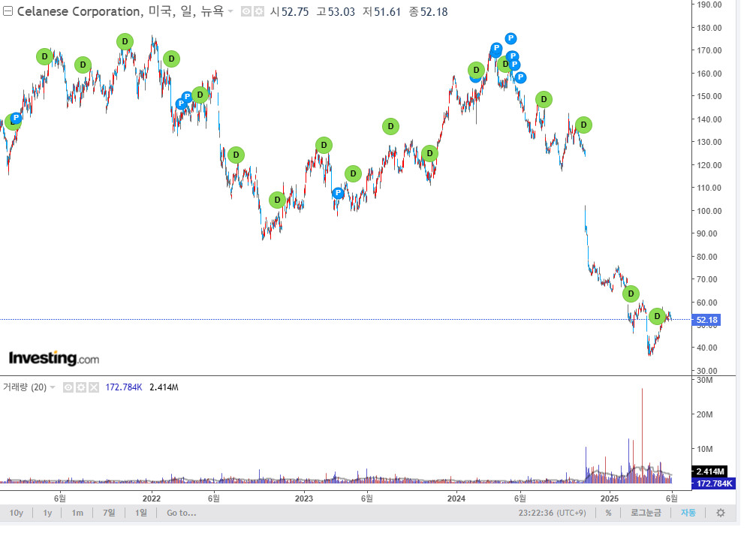Open the dropdown arrow after 뉴욕 in title

pos(230,11)
